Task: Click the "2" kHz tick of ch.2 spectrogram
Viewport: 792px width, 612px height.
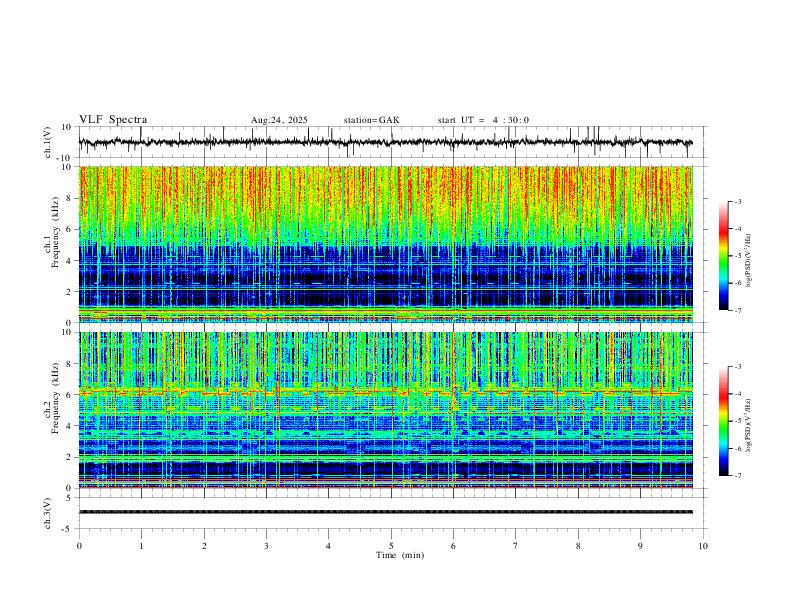Action: [69, 457]
